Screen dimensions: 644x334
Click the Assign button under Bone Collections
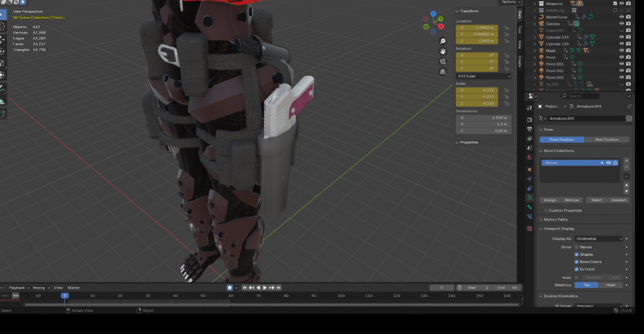550,200
